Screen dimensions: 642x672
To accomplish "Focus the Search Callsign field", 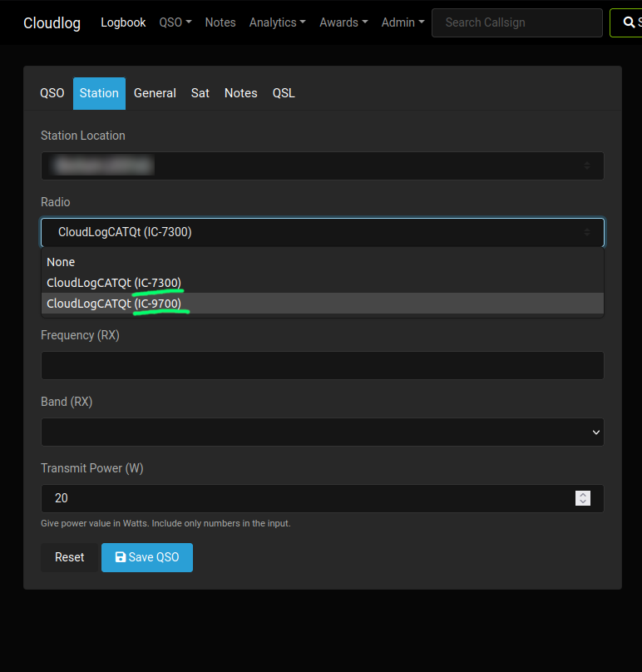I will pyautogui.click(x=517, y=22).
